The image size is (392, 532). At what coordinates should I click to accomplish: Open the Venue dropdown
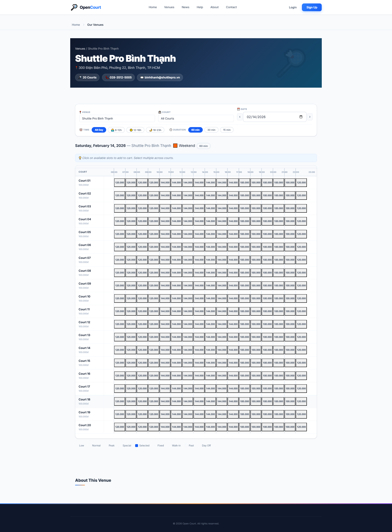[x=117, y=118]
